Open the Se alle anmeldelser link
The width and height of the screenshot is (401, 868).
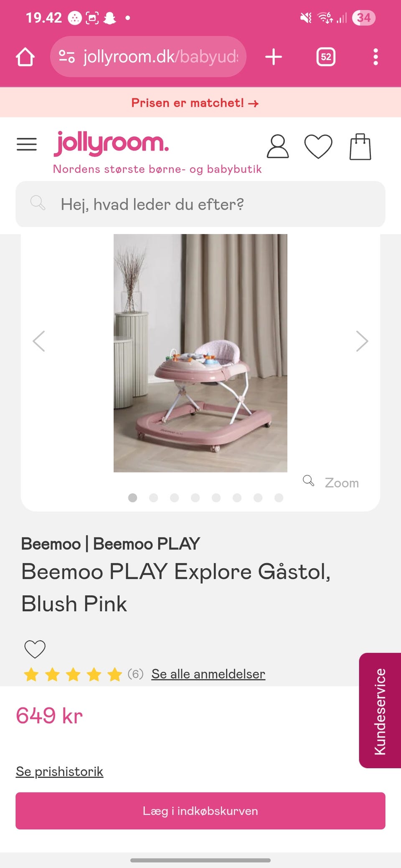pos(208,674)
